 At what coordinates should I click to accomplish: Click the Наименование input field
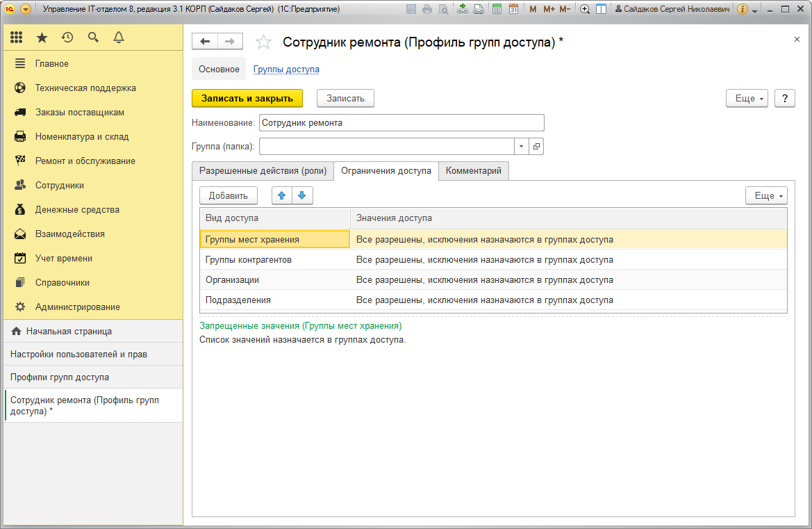pos(401,123)
